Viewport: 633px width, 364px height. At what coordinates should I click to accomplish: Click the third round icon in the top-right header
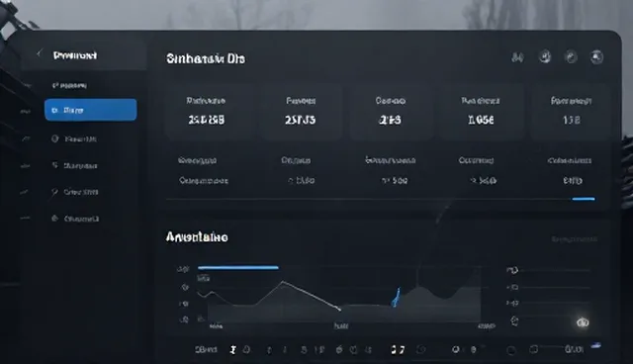[571, 57]
